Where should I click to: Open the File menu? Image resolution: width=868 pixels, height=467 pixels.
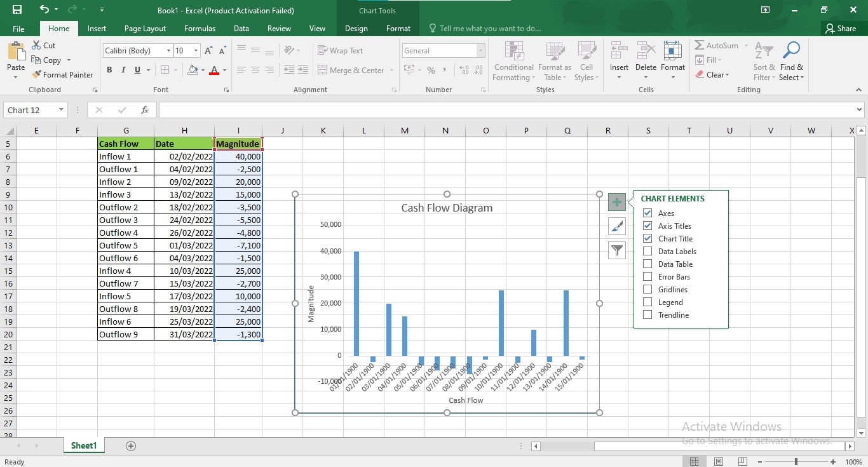pyautogui.click(x=18, y=29)
